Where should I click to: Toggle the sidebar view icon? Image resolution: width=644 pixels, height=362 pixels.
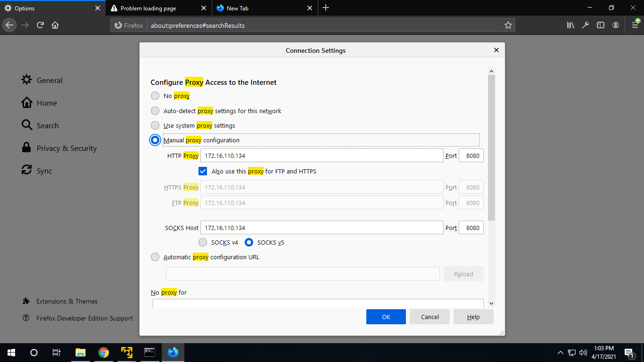click(x=601, y=25)
